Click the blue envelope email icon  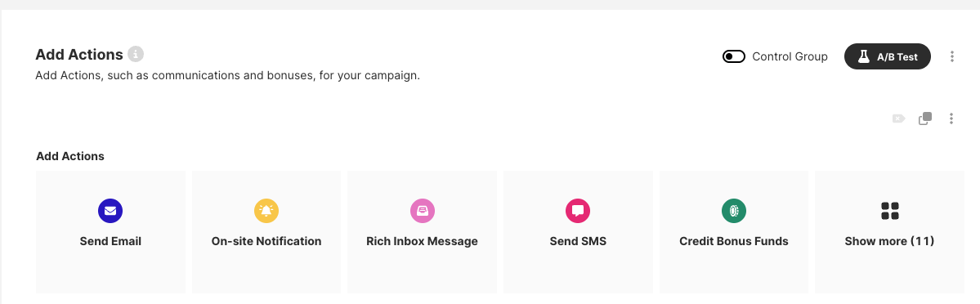pyautogui.click(x=110, y=211)
